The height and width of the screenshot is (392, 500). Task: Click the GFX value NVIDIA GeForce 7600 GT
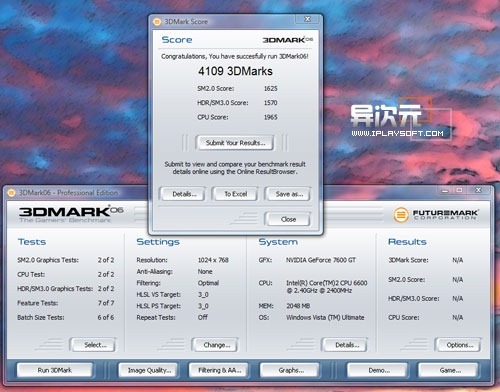point(321,260)
